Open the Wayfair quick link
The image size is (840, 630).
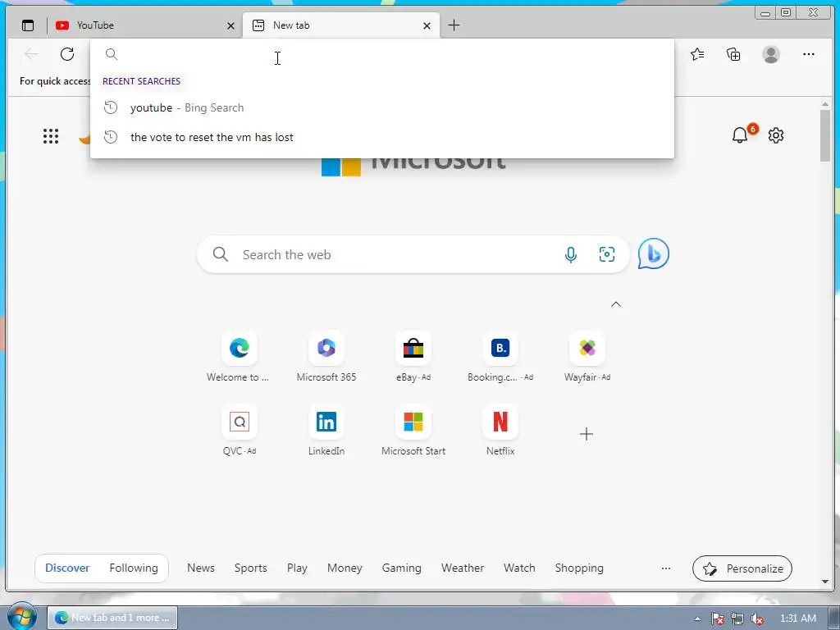point(587,357)
